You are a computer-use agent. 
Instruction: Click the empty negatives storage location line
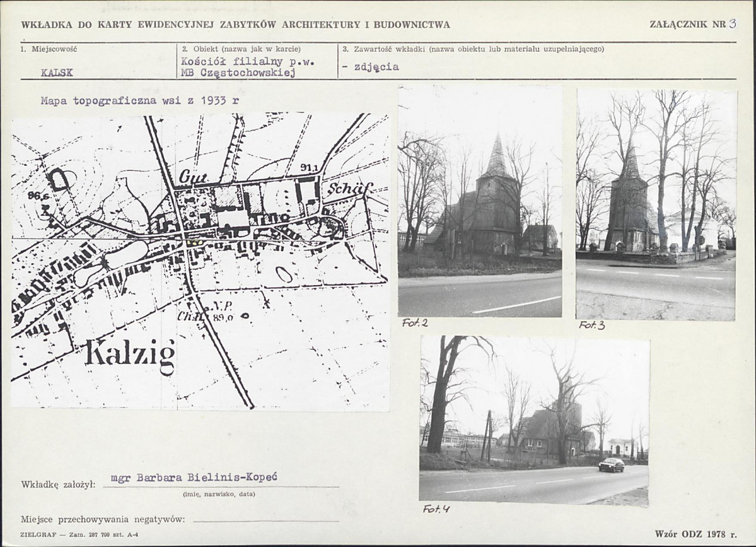click(x=265, y=520)
